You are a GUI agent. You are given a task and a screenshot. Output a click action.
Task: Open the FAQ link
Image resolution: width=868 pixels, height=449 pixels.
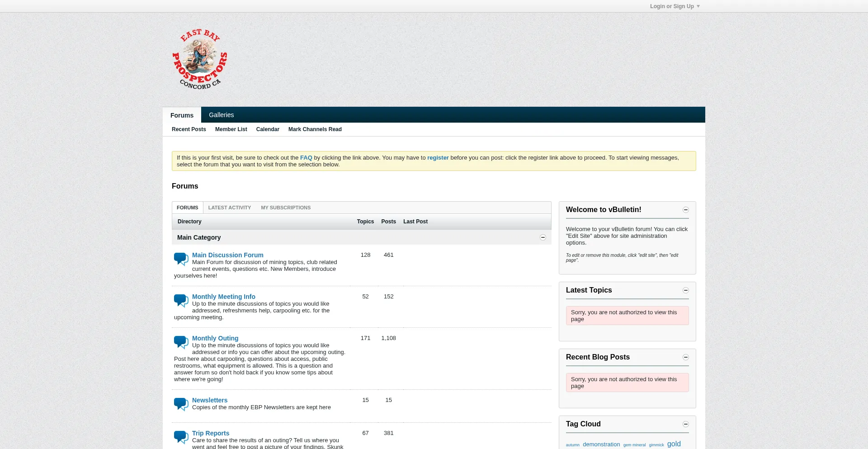coord(306,157)
